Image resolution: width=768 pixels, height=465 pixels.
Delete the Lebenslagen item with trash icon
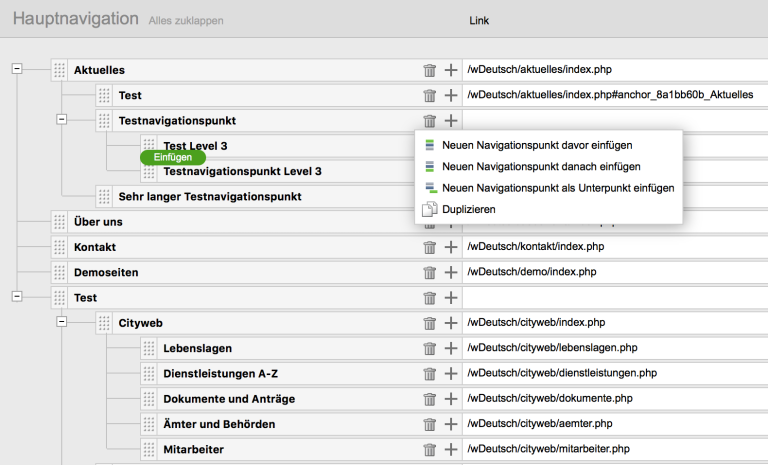click(430, 348)
